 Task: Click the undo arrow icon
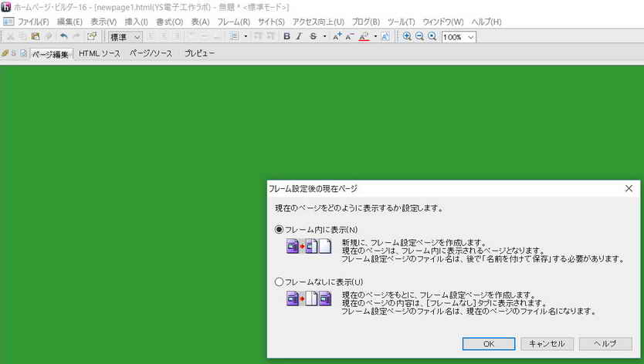pos(63,36)
